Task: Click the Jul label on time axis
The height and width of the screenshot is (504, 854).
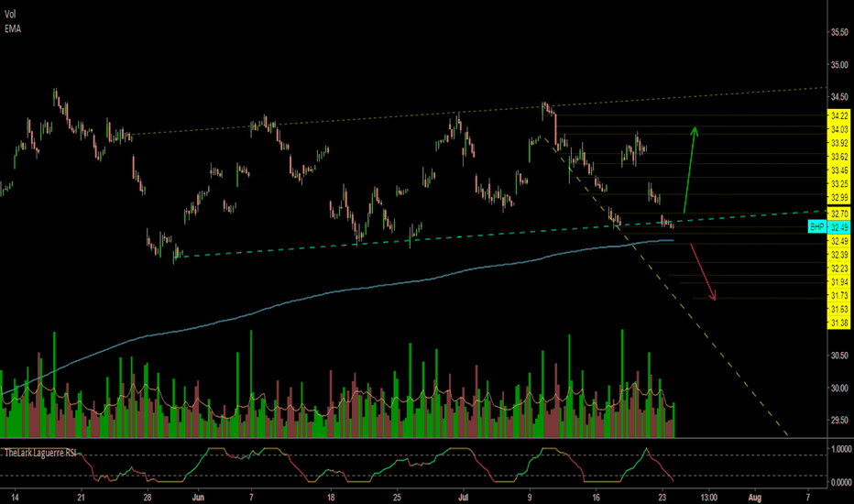Action: (x=464, y=497)
